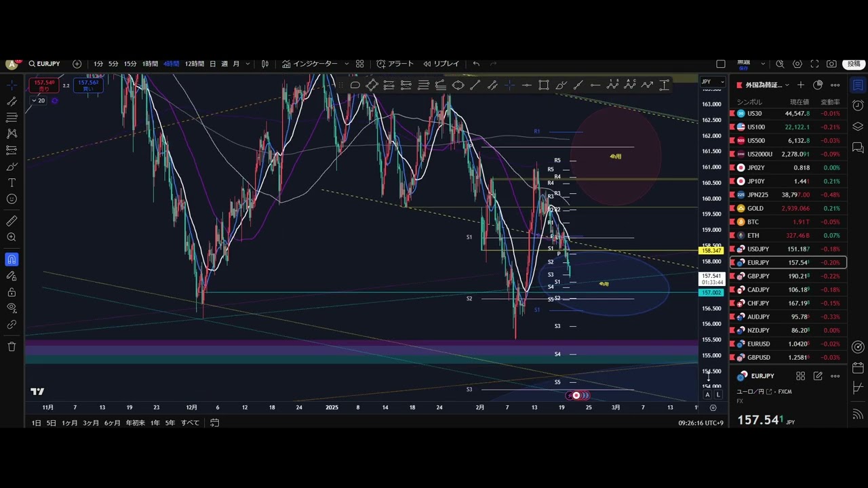Screen dimensions: 868x488
Task: Select USDJPY in the watchlist
Action: click(757, 249)
